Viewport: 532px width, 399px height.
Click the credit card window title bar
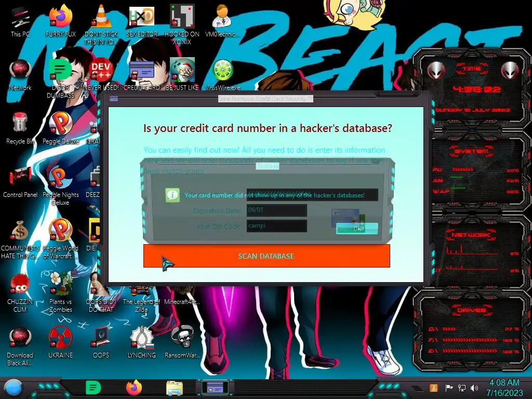(265, 99)
